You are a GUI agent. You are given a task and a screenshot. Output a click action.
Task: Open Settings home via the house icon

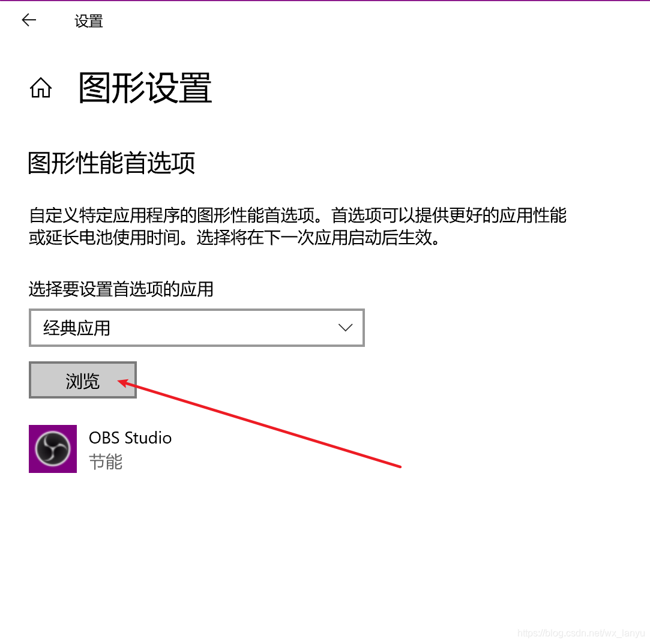(41, 88)
